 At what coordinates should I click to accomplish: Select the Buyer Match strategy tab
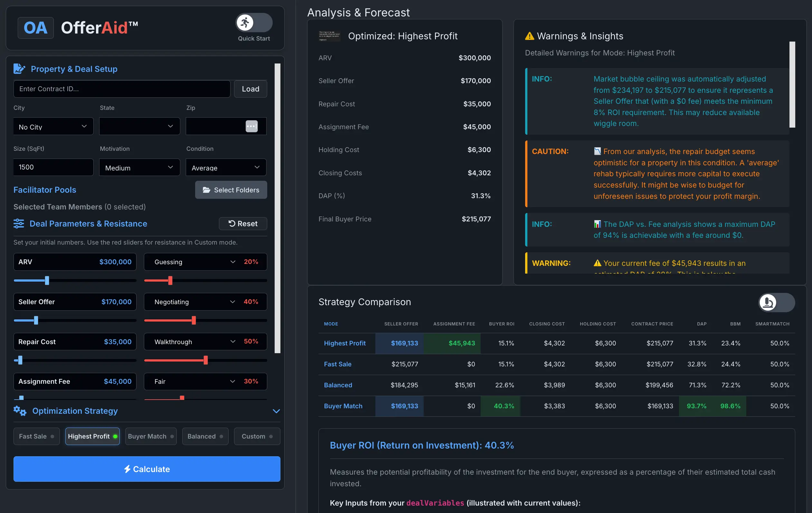click(x=150, y=436)
